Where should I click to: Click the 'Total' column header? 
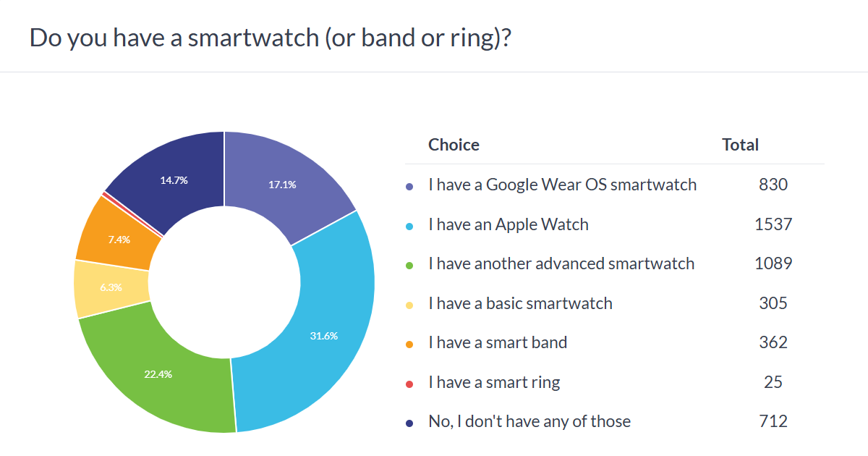tap(740, 145)
